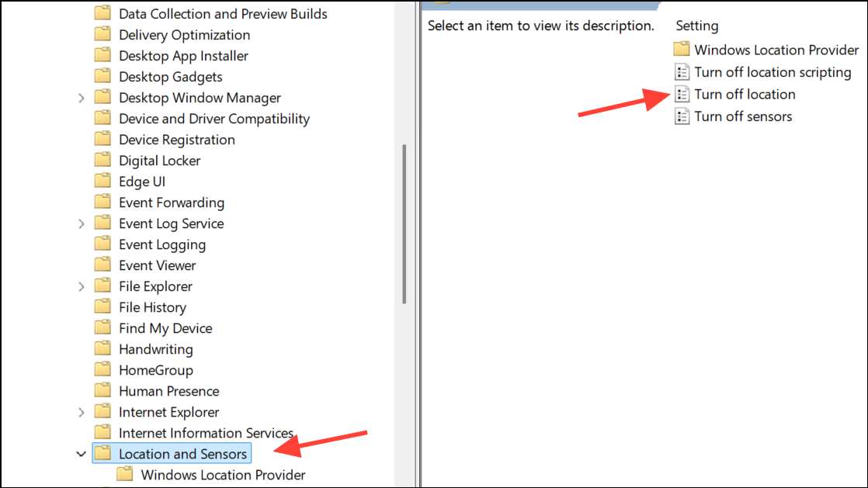Screen dimensions: 868x488
Task: Click the Human Presence folder icon
Action: (x=102, y=390)
